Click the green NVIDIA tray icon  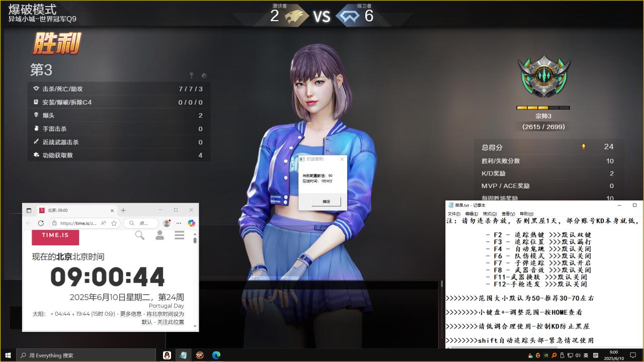pos(546,355)
